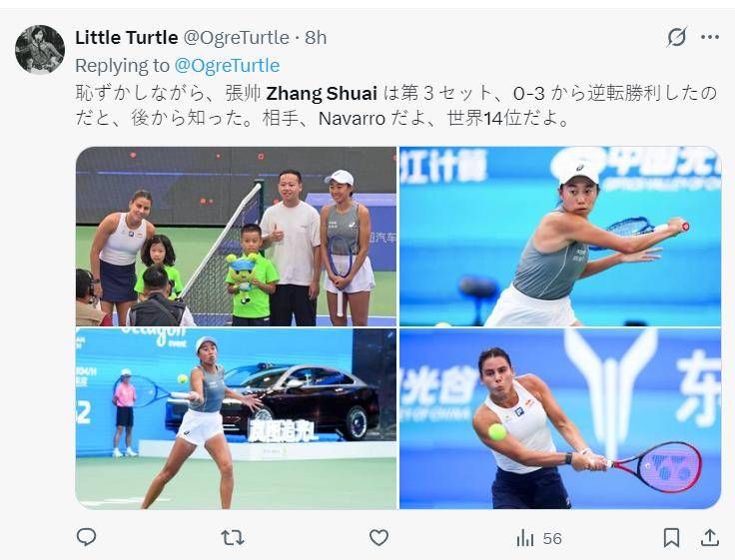735x560 pixels.
Task: Click the bold Zhang Shuai text
Action: pyautogui.click(x=322, y=93)
